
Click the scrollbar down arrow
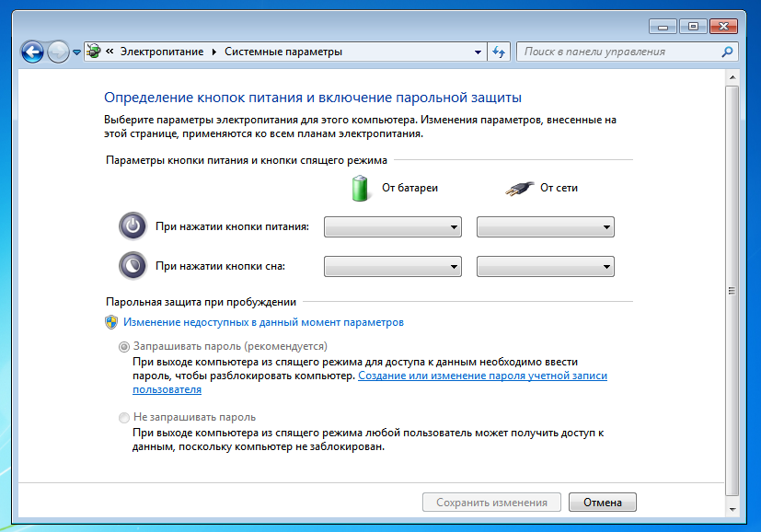coord(732,509)
